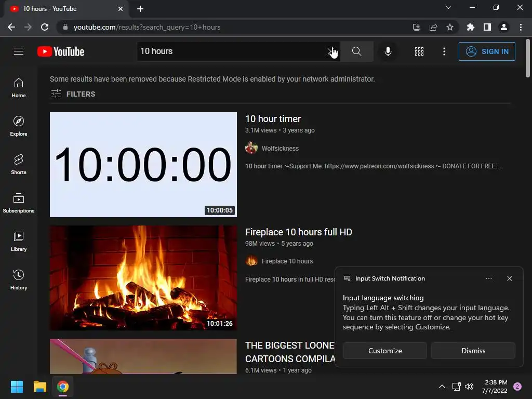Viewport: 532px width, 399px height.
Task: Click the '10 hour timer' video title
Action: (x=273, y=119)
